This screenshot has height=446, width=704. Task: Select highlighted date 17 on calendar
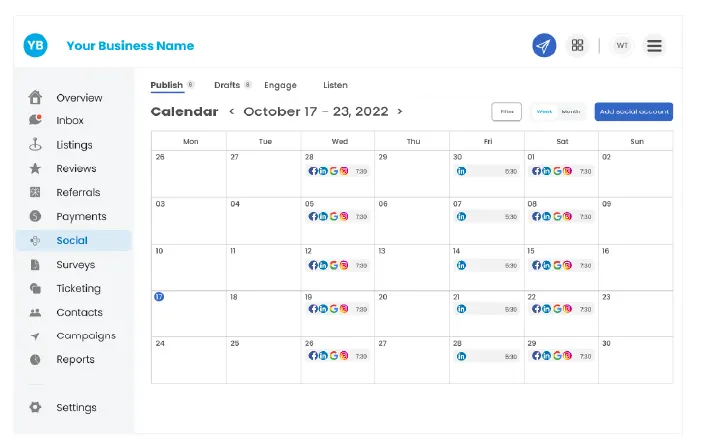click(x=159, y=296)
